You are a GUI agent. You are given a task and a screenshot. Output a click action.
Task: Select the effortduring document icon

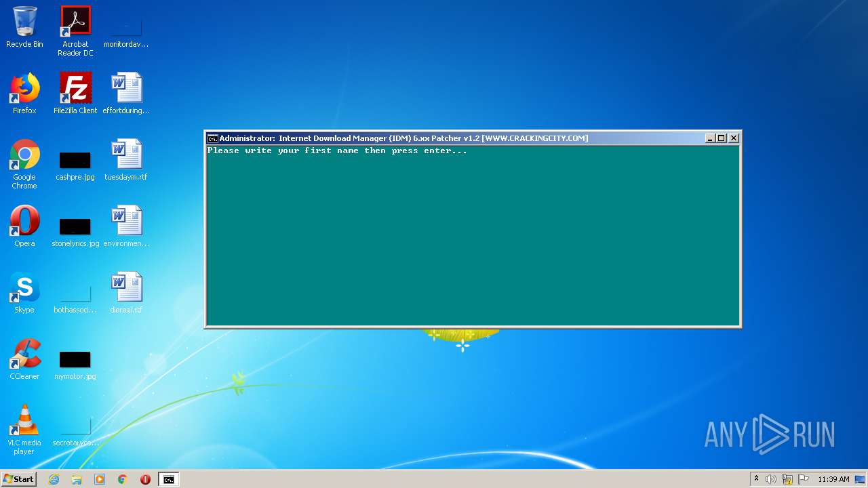click(x=126, y=94)
